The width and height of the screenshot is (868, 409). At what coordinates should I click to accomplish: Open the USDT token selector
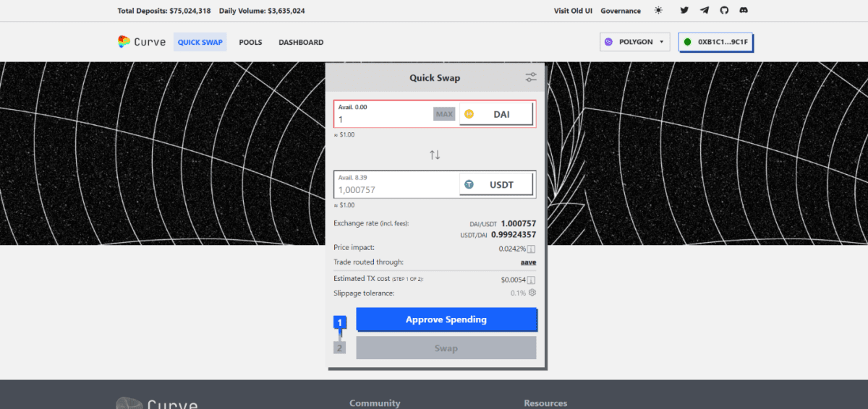(497, 185)
